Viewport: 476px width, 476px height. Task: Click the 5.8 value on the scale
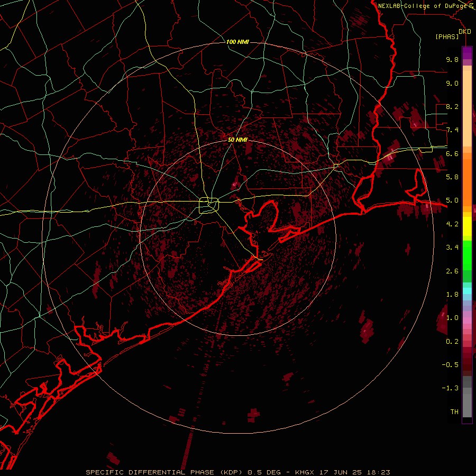click(x=452, y=177)
